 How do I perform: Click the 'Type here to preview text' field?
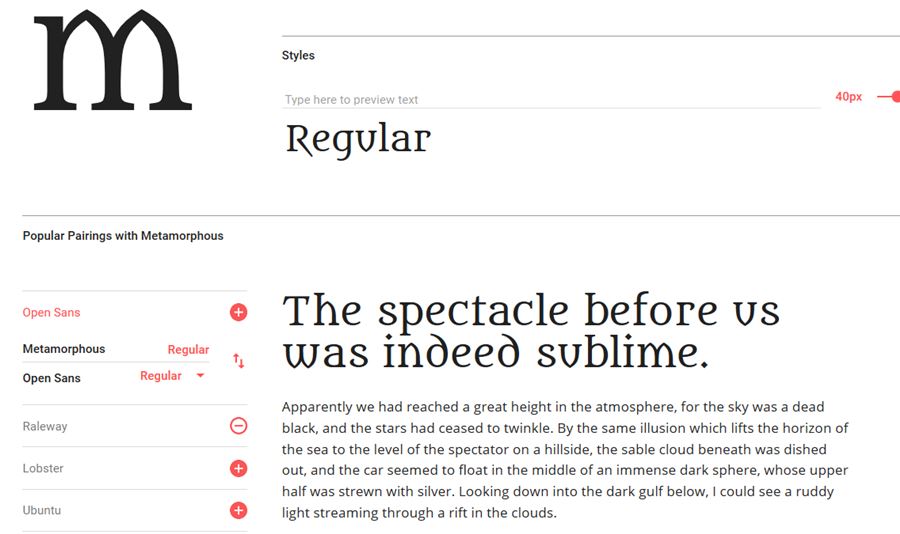coord(550,99)
